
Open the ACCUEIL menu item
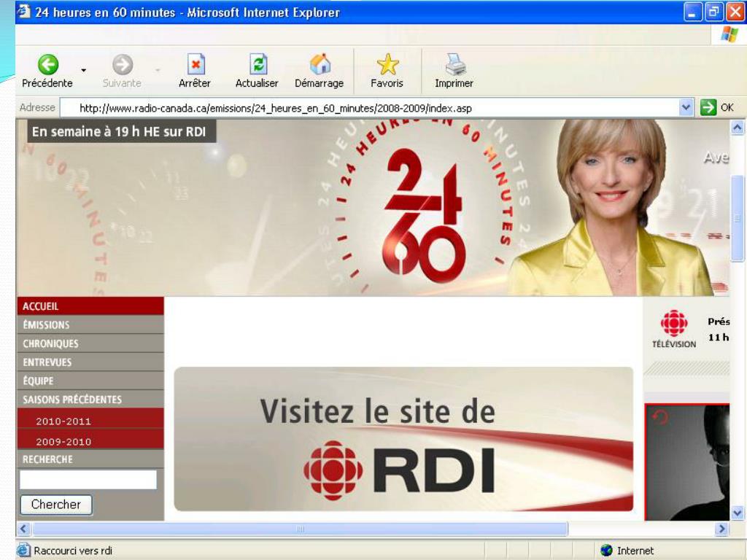[90, 306]
